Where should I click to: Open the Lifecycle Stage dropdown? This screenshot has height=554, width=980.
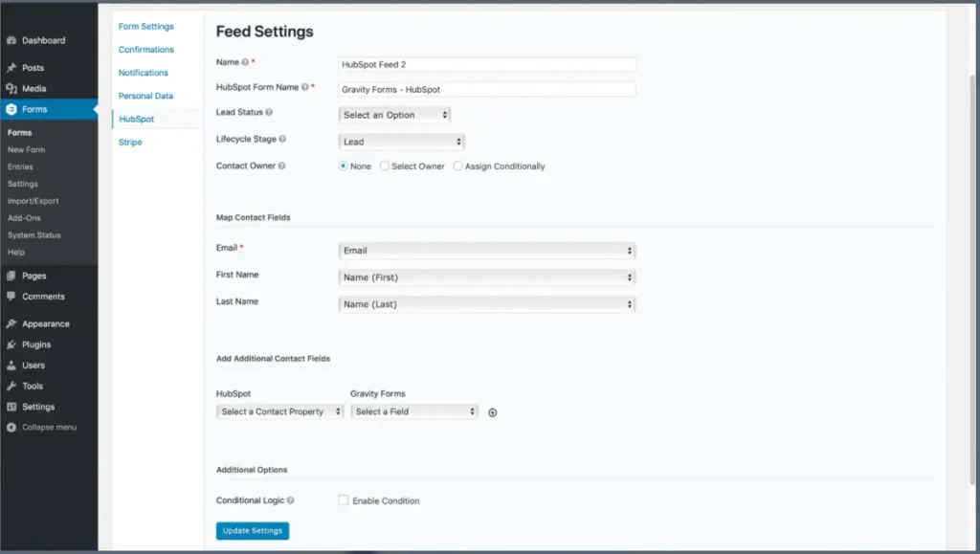click(x=401, y=142)
